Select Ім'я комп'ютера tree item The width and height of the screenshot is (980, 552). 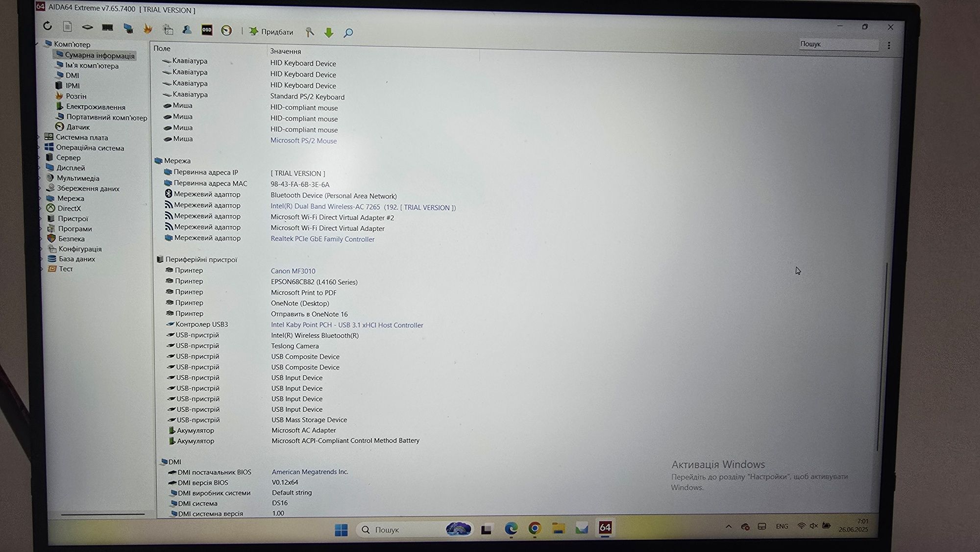[x=92, y=66]
